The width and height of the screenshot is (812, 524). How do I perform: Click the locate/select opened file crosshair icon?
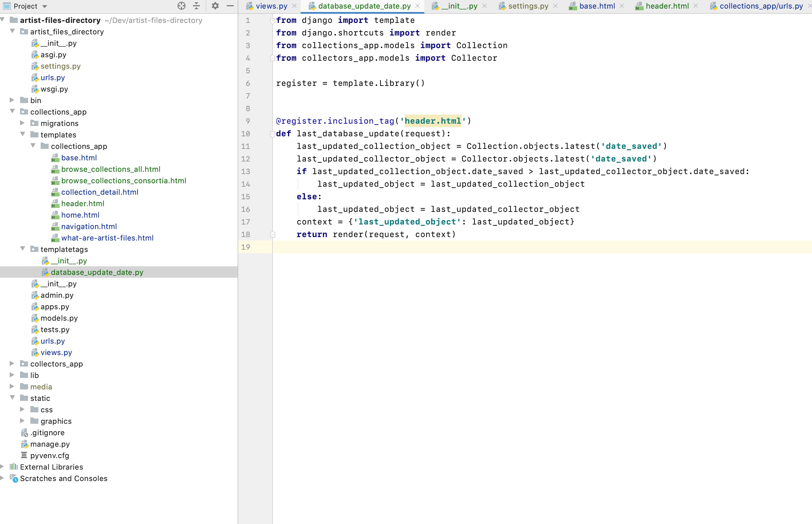pos(181,6)
